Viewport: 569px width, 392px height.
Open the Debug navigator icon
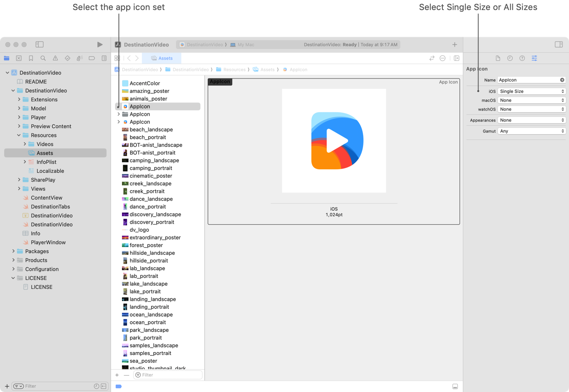click(80, 58)
